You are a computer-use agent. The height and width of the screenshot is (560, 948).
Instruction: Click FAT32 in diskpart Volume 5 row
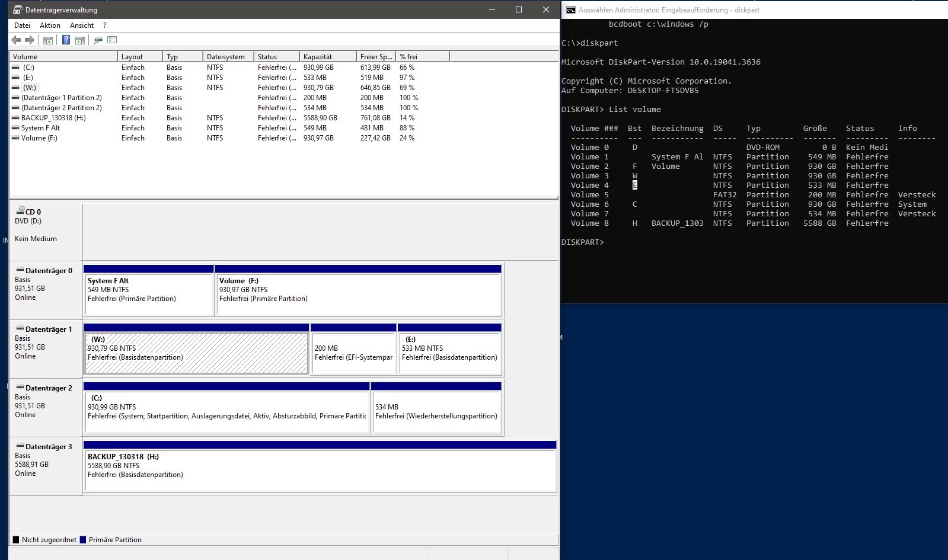point(725,195)
